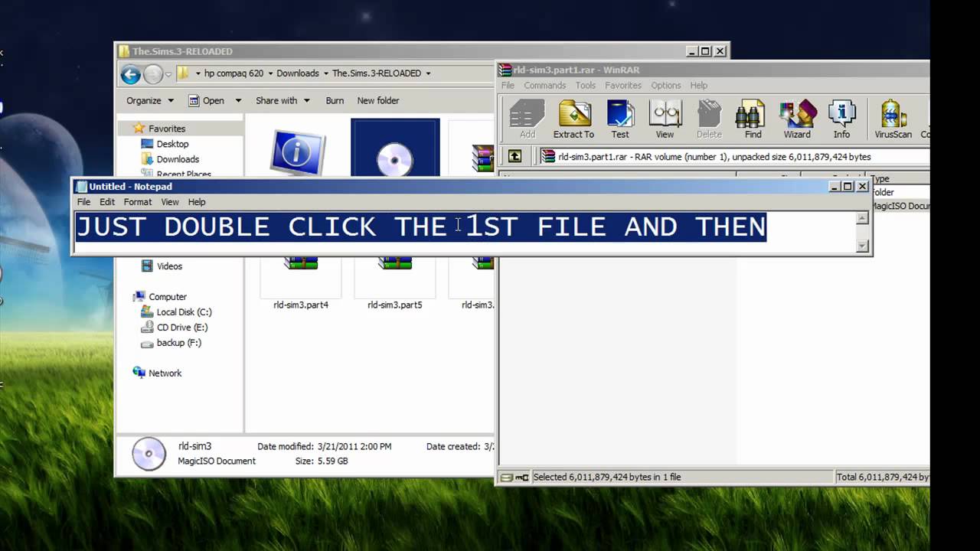Open the Share with dropdown
Screen dimensions: 980x551
283,100
